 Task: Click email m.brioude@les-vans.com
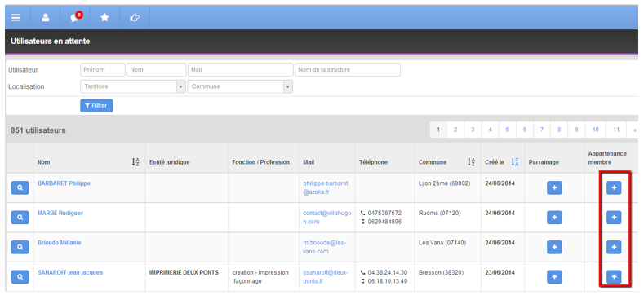tap(325, 247)
